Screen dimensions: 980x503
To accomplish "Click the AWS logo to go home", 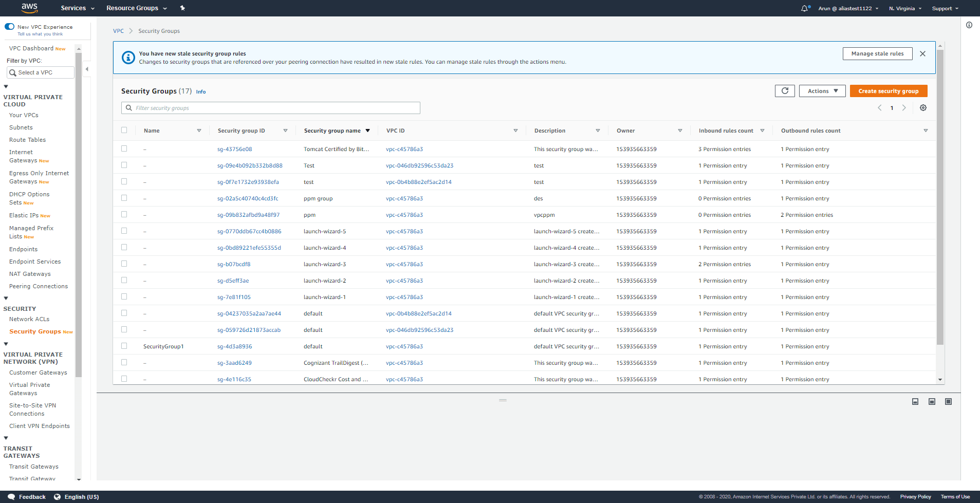I will coord(29,8).
